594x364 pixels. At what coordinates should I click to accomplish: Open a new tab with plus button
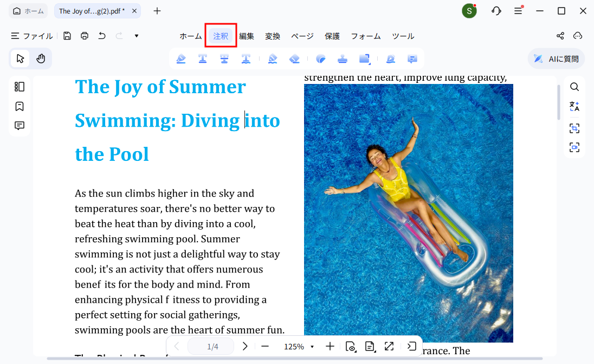click(x=157, y=11)
